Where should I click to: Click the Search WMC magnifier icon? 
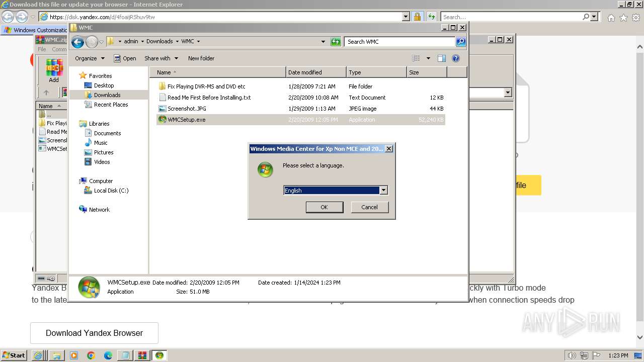(x=460, y=42)
